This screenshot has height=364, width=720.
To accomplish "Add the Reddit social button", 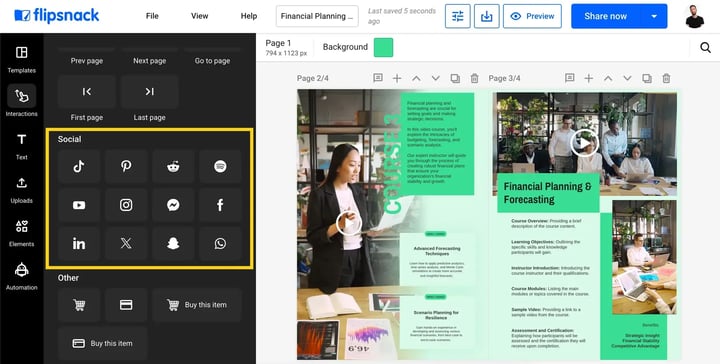I will click(x=173, y=167).
